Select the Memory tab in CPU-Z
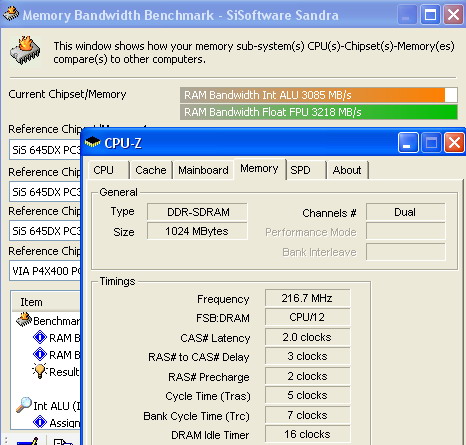This screenshot has width=466, height=445. [259, 169]
